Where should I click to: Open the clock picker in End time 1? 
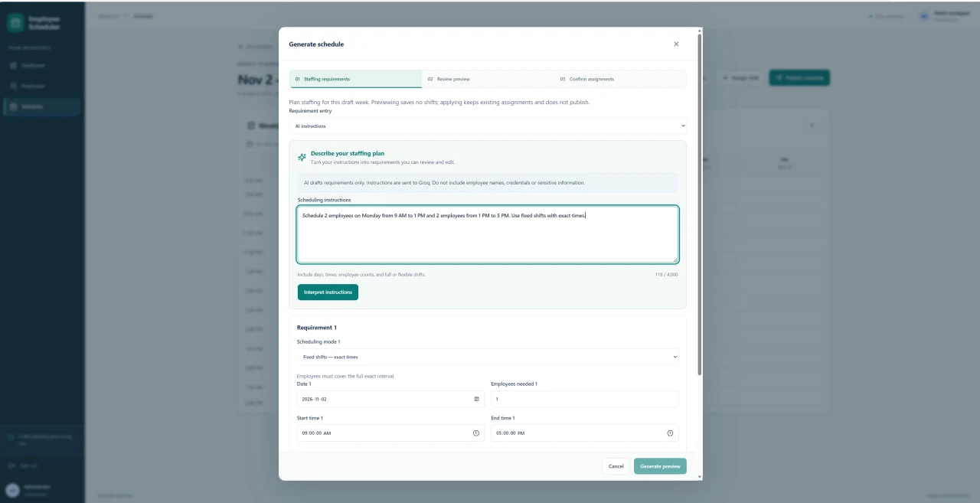click(x=670, y=433)
